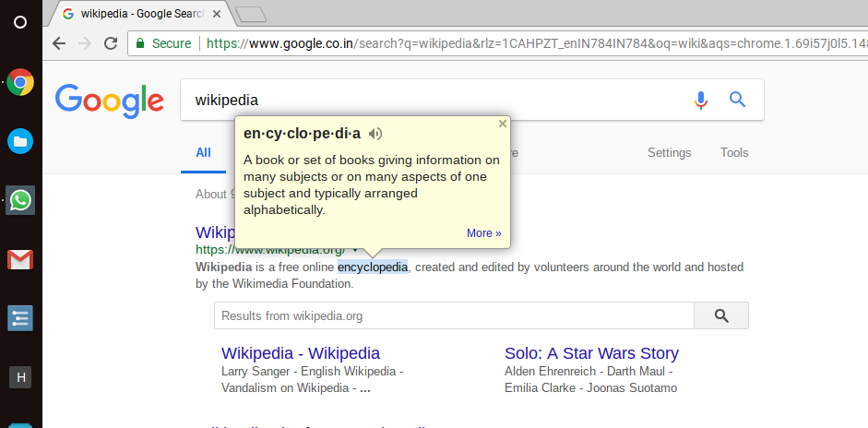Expand the Wikipedia result URL dropdown arrow
This screenshot has height=428, width=868.
pyautogui.click(x=355, y=249)
